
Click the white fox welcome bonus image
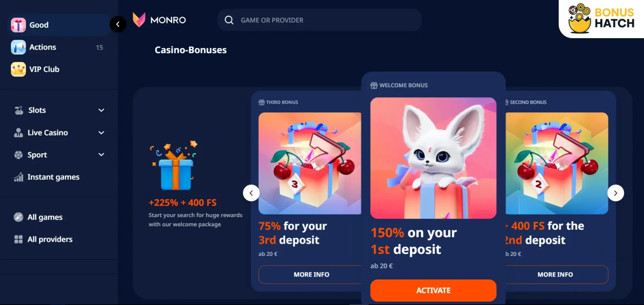click(x=433, y=158)
